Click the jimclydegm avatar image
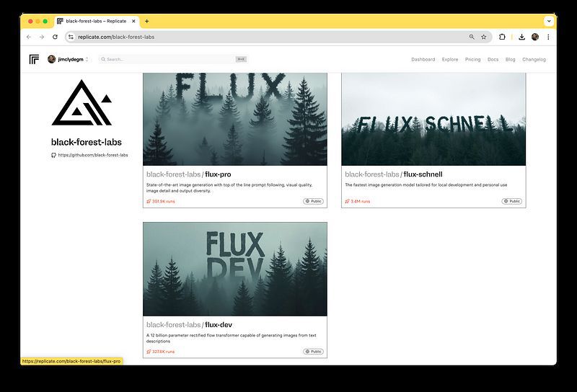Screen dimensions: 577x392 [51, 59]
